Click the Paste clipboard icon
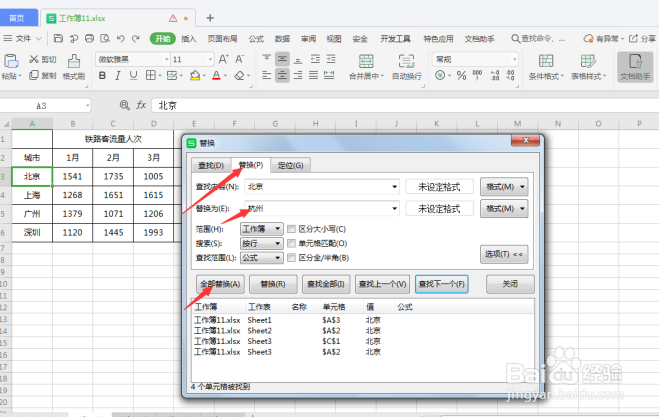The height and width of the screenshot is (417, 659). point(11,61)
